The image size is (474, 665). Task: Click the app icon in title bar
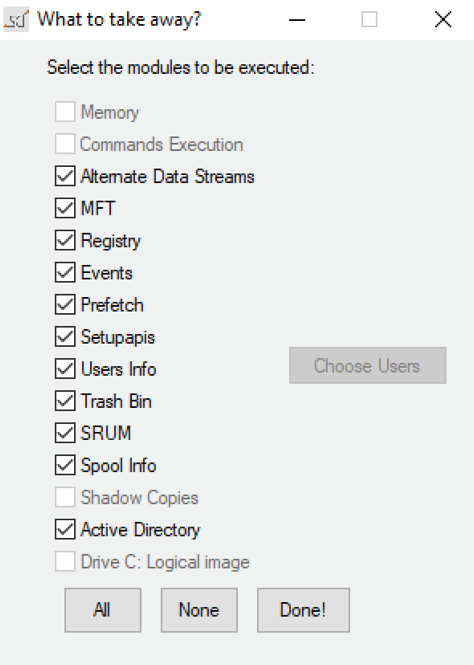16,20
